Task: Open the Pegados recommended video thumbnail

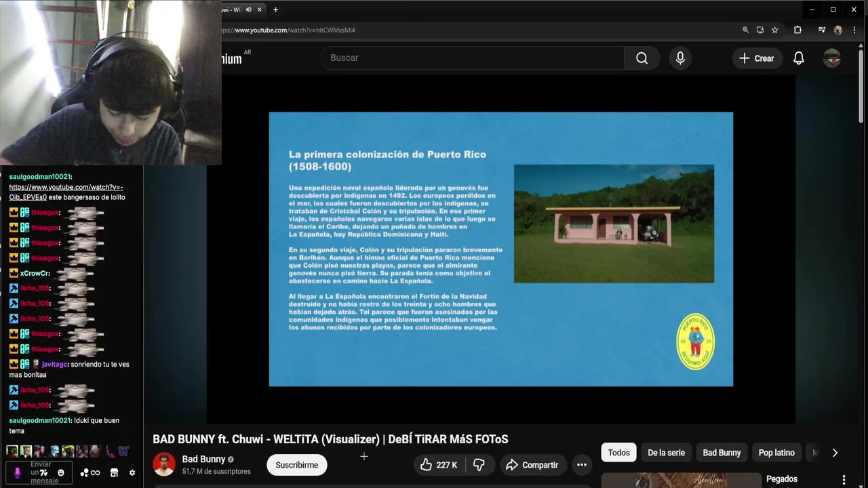Action: point(681,481)
